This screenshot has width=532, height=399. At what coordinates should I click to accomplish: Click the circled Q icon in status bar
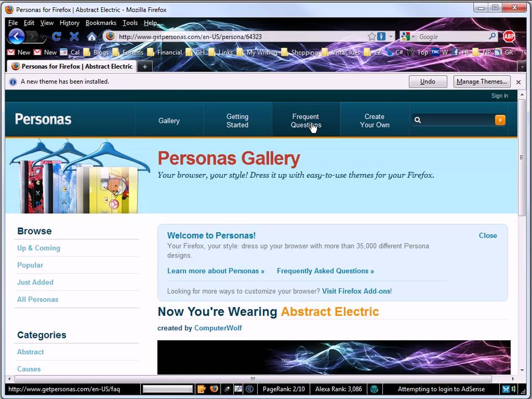[x=250, y=389]
